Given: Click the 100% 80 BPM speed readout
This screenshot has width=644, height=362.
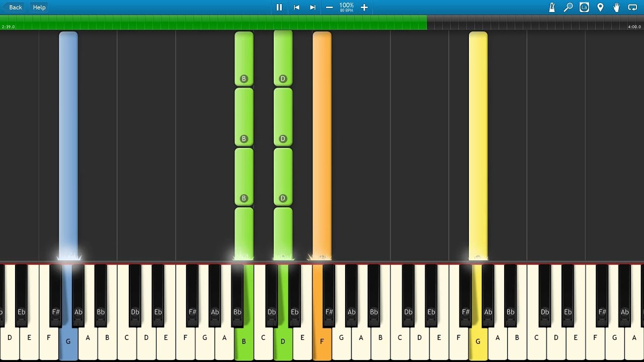Looking at the screenshot, I should pos(347,7).
